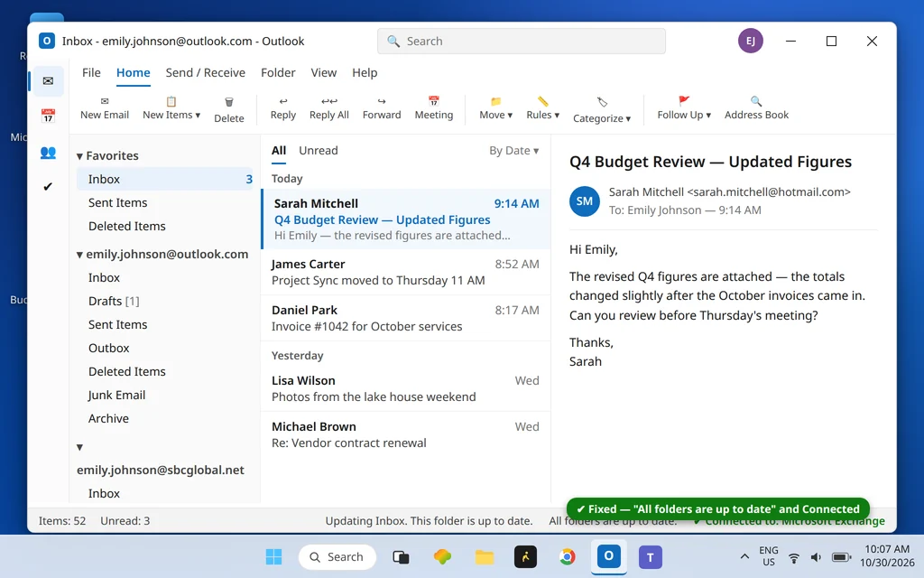Create a Meeting from this email
924x578 pixels.
click(434, 108)
